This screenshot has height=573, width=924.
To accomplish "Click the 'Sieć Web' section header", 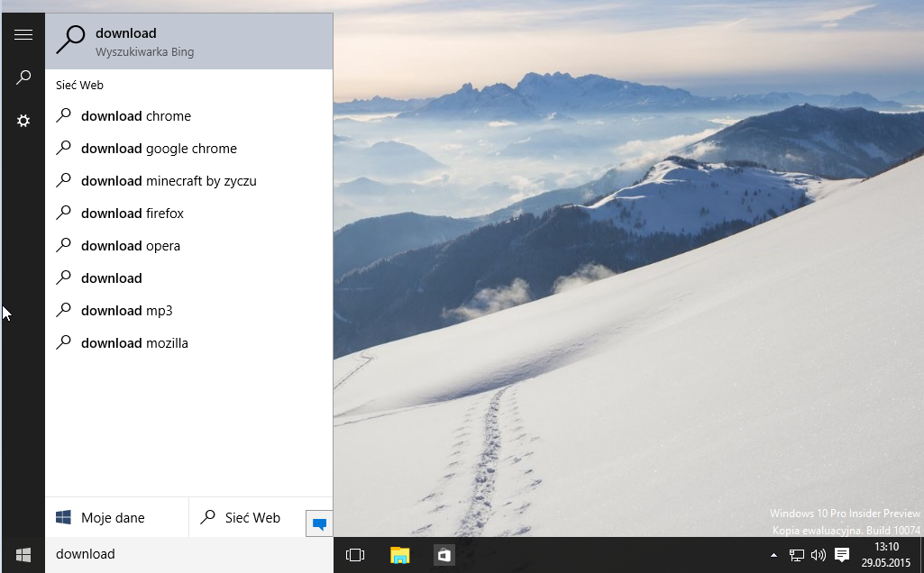I will point(79,85).
